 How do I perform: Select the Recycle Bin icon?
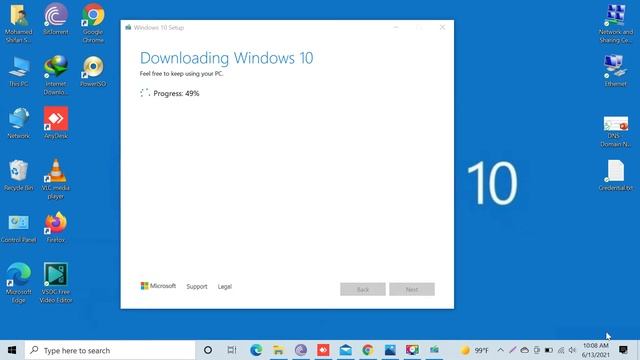(18, 175)
